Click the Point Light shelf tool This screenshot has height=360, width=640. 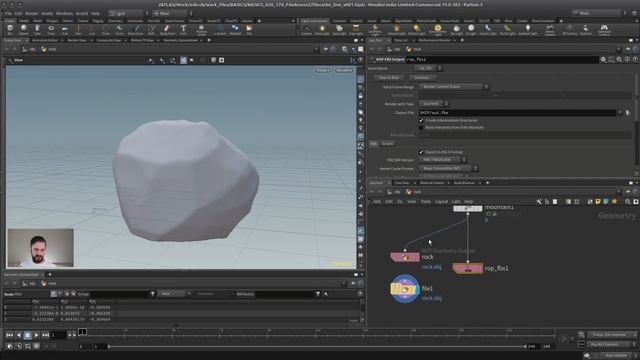tap(322, 29)
